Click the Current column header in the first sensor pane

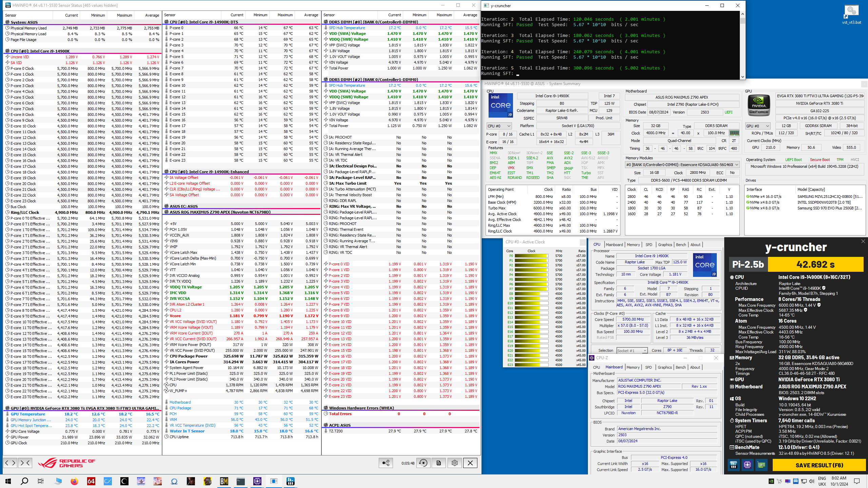pos(71,15)
